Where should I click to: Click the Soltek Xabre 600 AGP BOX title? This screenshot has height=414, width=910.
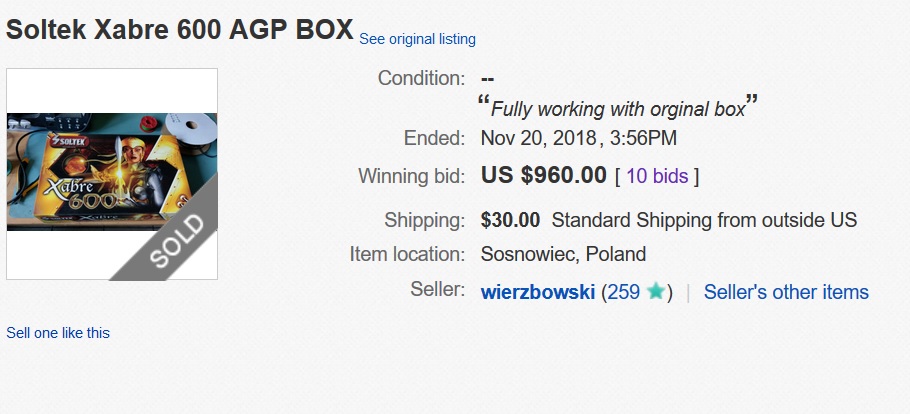point(180,29)
